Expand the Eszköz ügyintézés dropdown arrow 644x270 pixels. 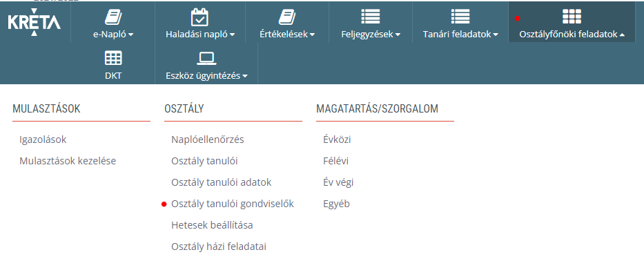(245, 76)
